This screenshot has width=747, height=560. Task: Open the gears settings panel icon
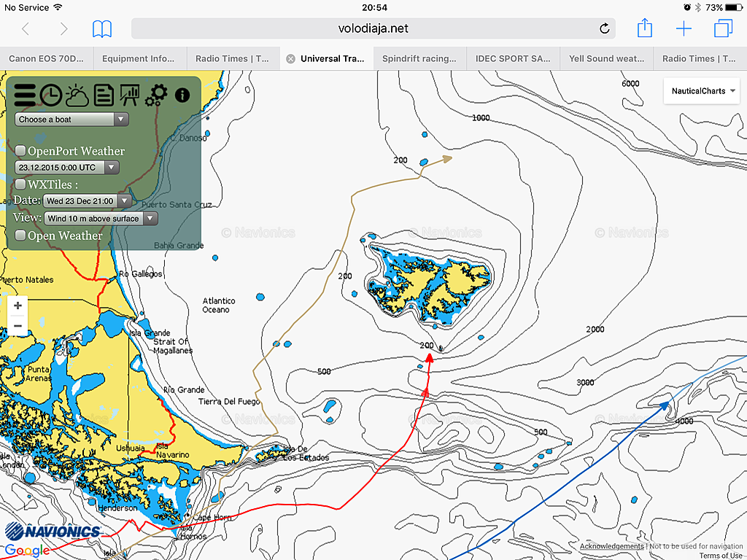[x=156, y=96]
